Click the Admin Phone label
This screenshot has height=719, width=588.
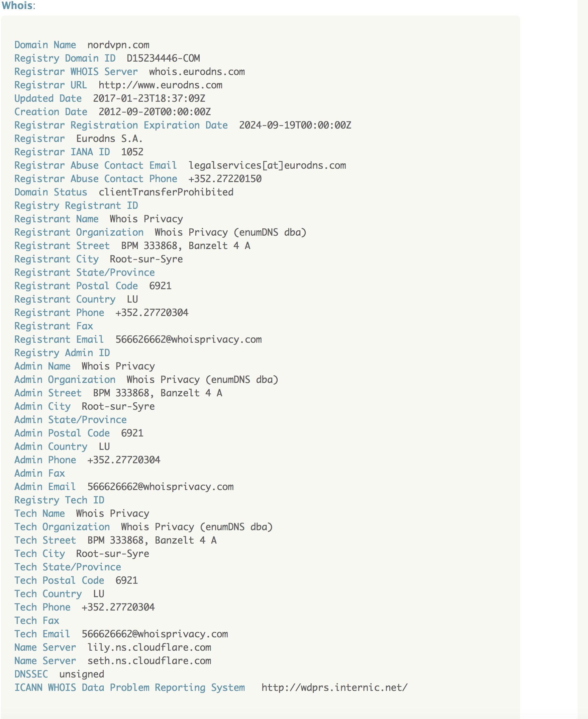point(45,460)
